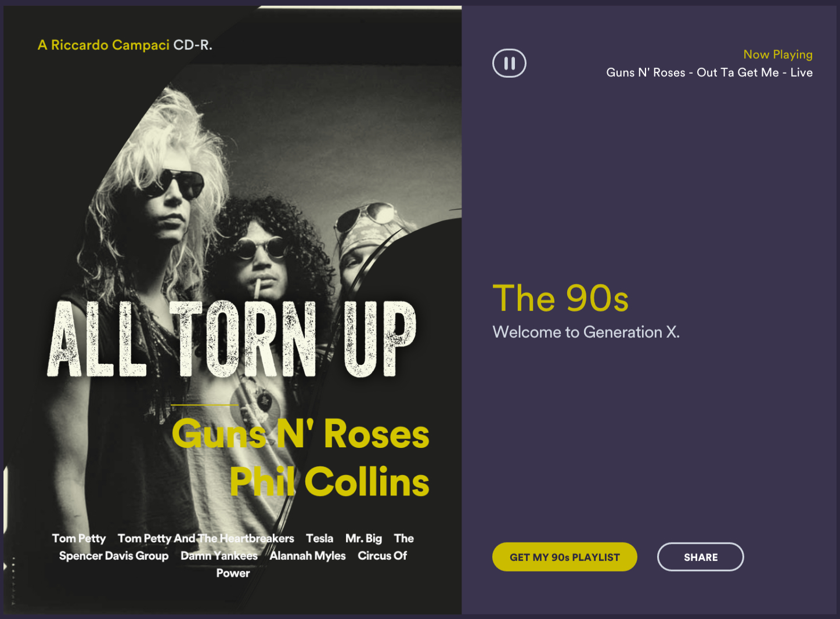Click the Welcome to Generation X subtitle
The image size is (840, 619).
(586, 332)
